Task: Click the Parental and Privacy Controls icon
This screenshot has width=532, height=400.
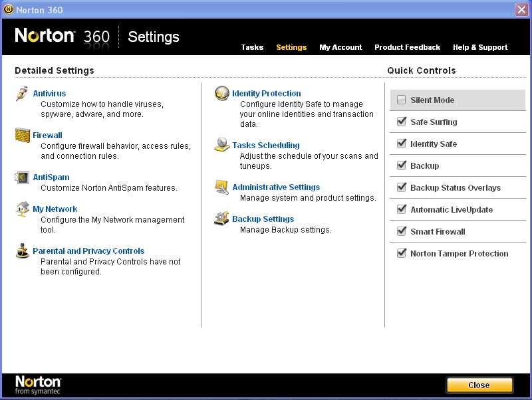Action: (x=22, y=250)
